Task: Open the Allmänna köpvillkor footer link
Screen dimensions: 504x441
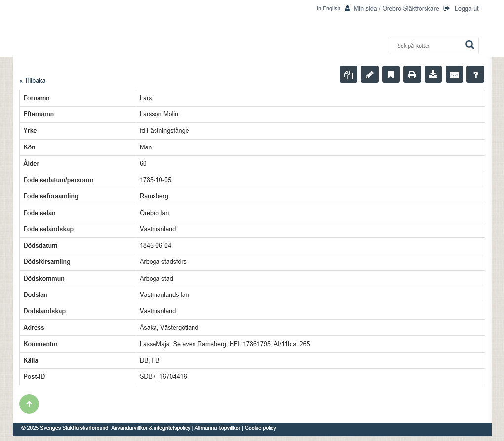Action: 217,428
